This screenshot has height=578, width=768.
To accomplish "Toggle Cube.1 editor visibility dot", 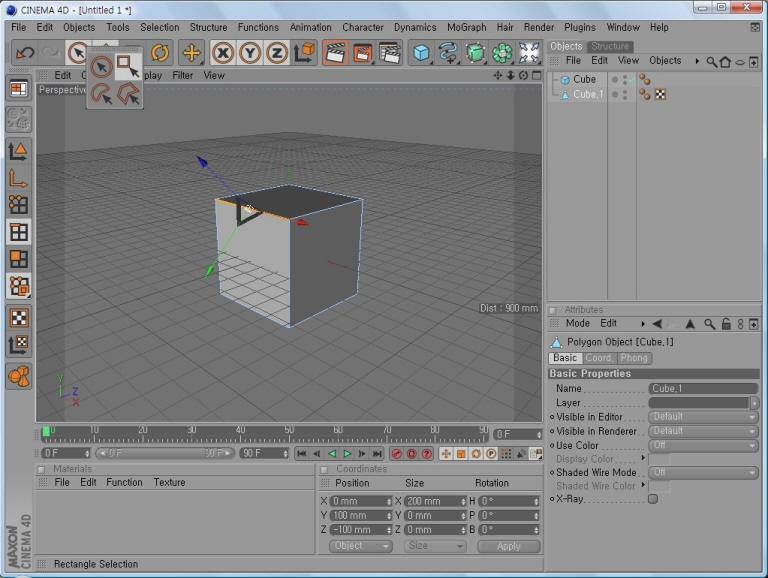I will pyautogui.click(x=625, y=92).
